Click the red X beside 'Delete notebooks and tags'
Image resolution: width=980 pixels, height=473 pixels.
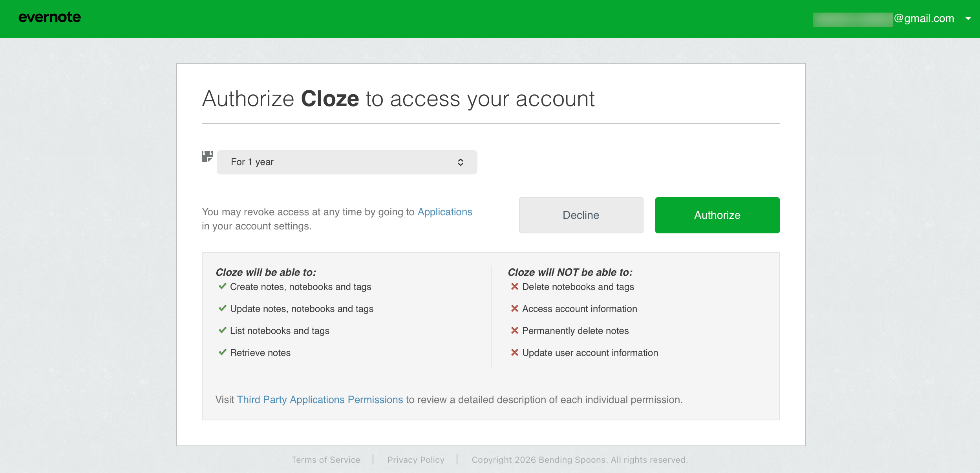click(515, 286)
